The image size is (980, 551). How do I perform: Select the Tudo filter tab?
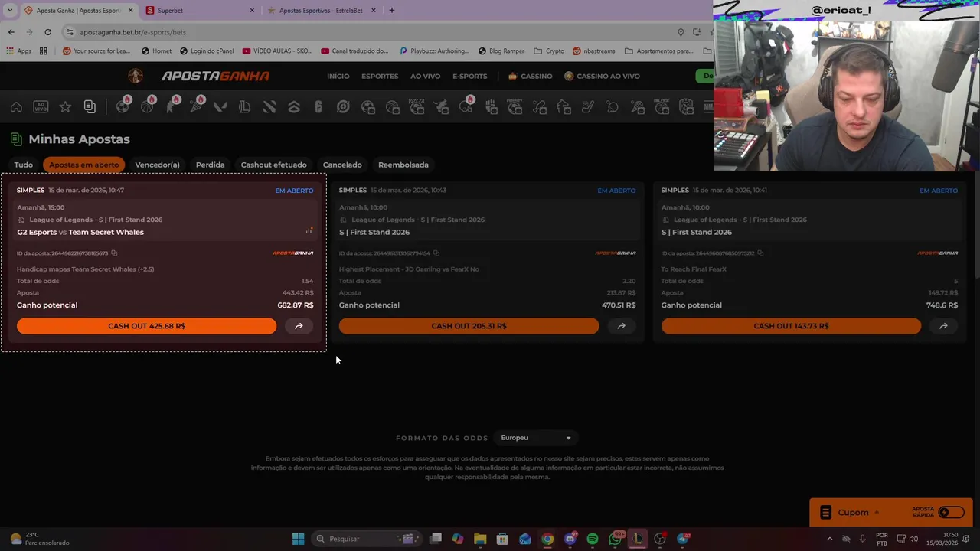[24, 165]
